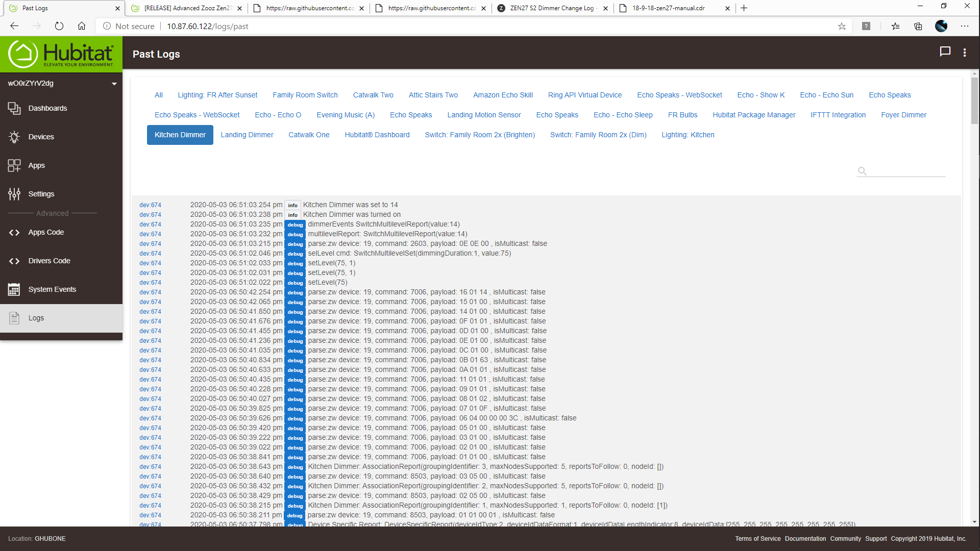
Task: Click the info badge on 'was turned on' row
Action: (292, 215)
